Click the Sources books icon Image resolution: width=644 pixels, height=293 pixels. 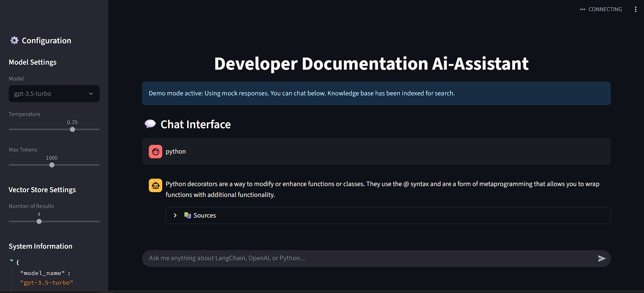pos(187,216)
